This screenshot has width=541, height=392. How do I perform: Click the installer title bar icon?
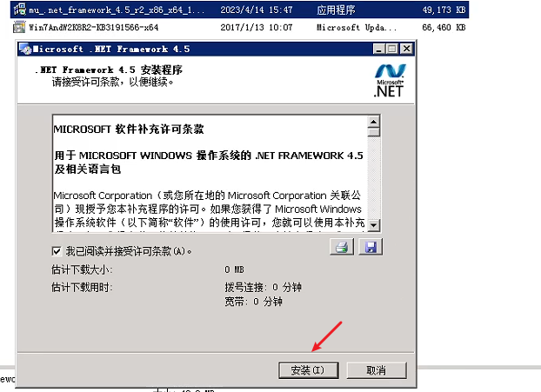tap(25, 50)
